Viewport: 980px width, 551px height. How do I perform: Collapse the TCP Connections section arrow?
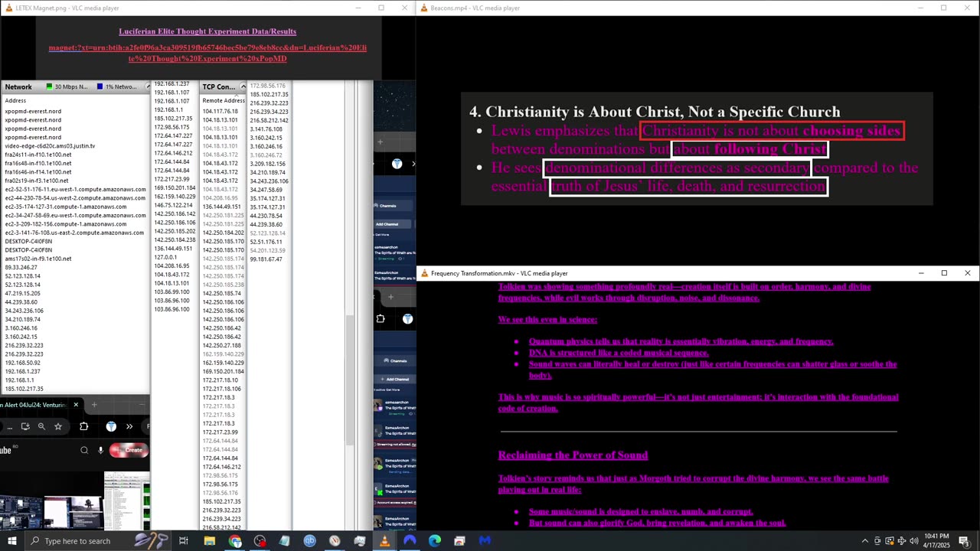click(x=243, y=86)
